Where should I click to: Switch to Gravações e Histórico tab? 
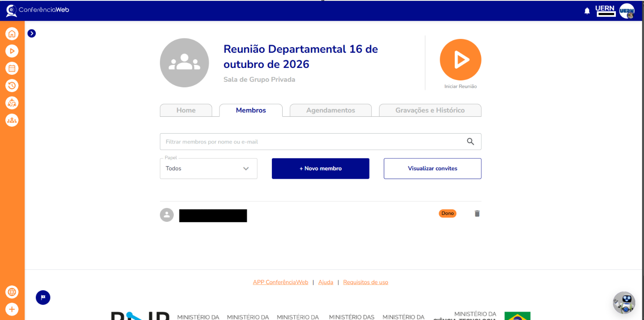click(430, 110)
